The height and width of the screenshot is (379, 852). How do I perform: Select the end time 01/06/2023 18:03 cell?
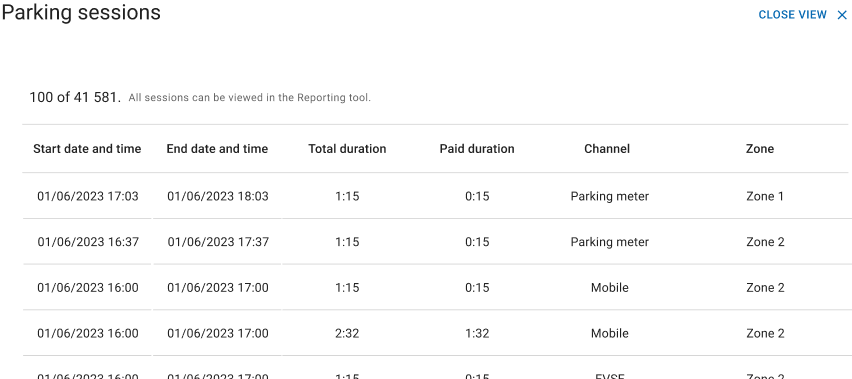218,196
